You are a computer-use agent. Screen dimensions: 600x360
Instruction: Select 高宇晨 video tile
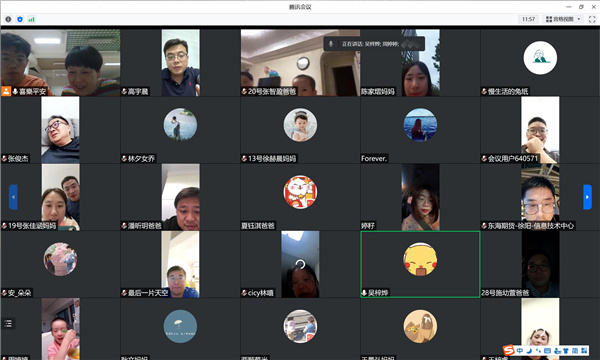pyautogui.click(x=180, y=62)
